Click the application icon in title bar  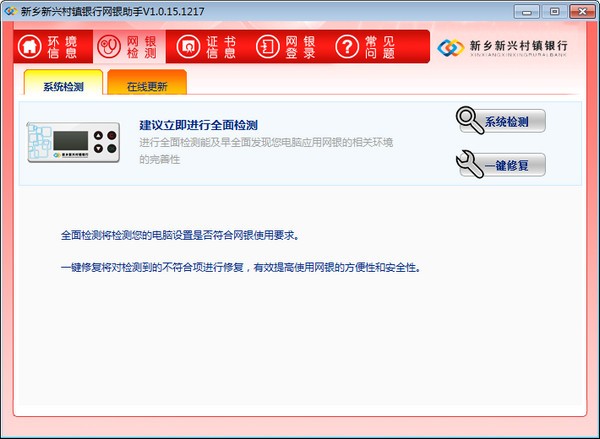point(10,11)
